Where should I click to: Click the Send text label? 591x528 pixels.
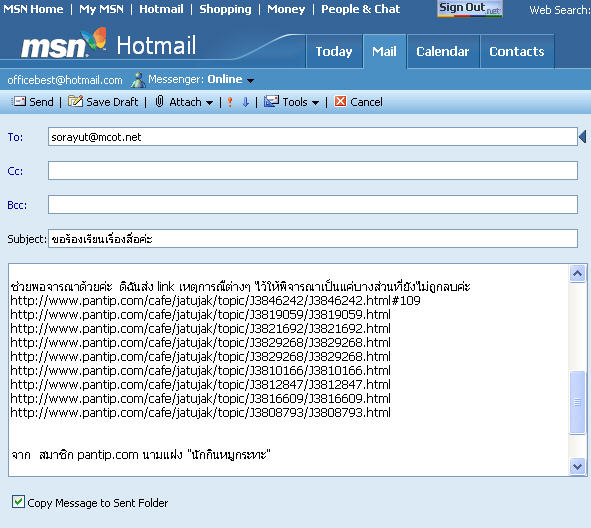point(41,102)
